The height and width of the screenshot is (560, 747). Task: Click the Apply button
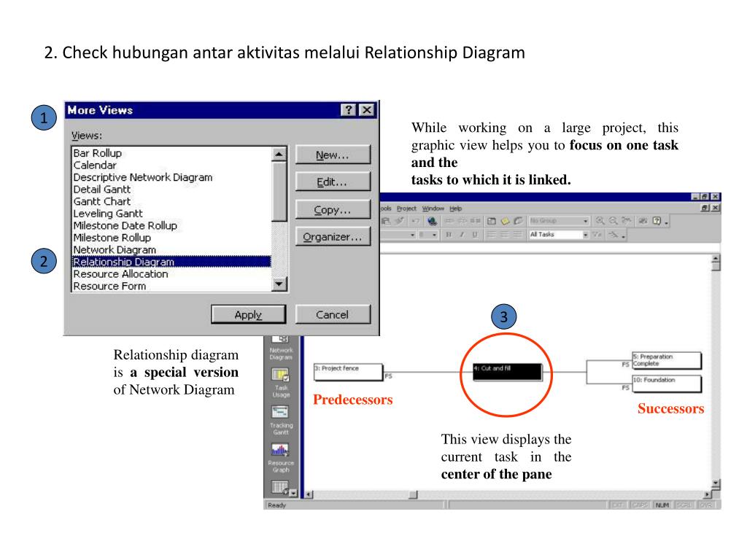click(x=248, y=315)
